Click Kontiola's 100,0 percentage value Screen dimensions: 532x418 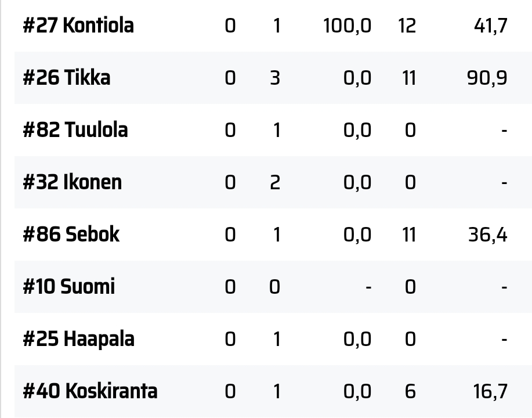click(348, 26)
